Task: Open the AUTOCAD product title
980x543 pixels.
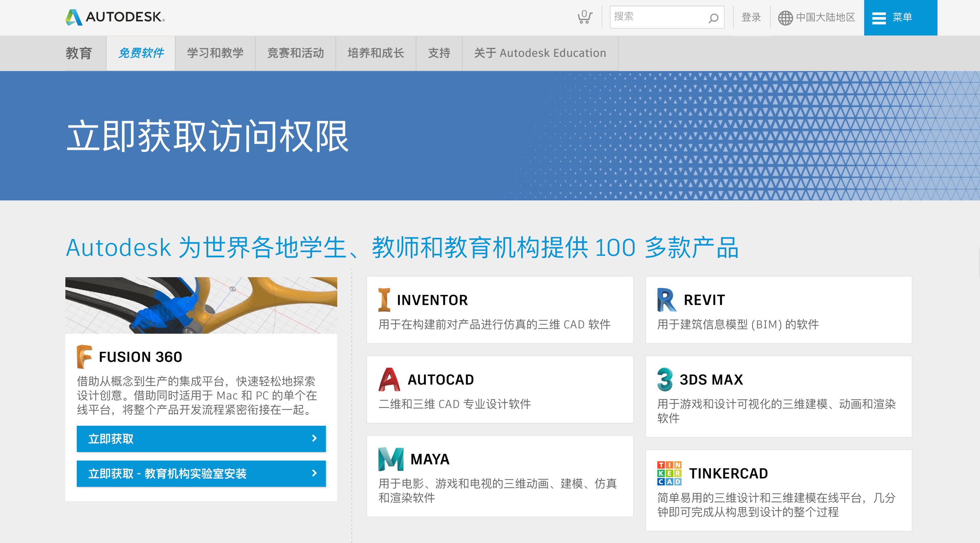Action: point(441,380)
